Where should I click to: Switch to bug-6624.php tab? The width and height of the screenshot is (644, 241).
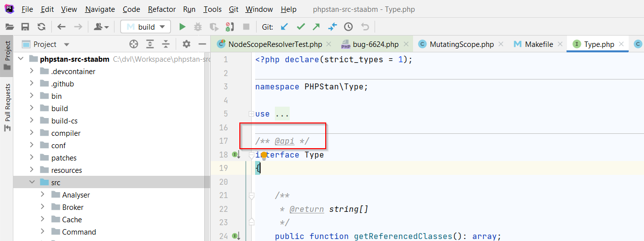[x=376, y=44]
